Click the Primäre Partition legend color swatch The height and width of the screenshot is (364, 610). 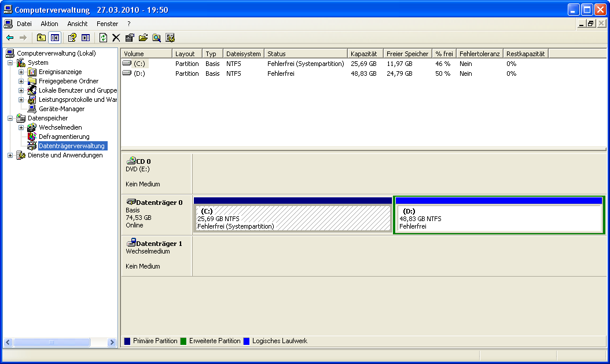coord(127,341)
